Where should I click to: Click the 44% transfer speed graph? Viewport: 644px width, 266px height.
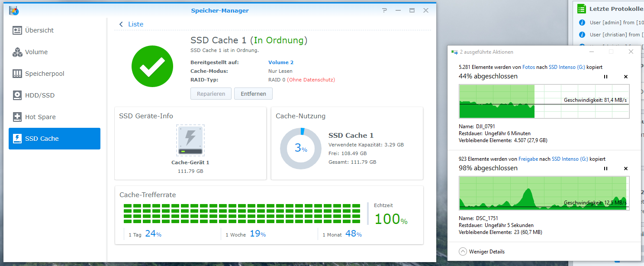click(544, 101)
